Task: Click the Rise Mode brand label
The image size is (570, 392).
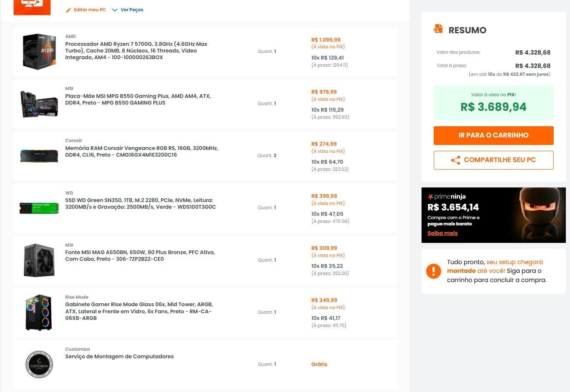Action: tap(77, 297)
